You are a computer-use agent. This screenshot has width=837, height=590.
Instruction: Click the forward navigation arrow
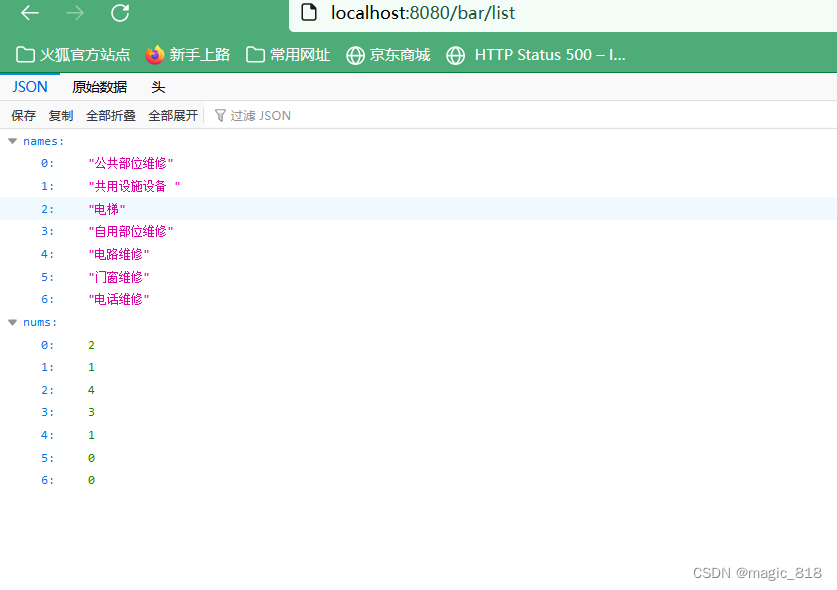tap(75, 13)
